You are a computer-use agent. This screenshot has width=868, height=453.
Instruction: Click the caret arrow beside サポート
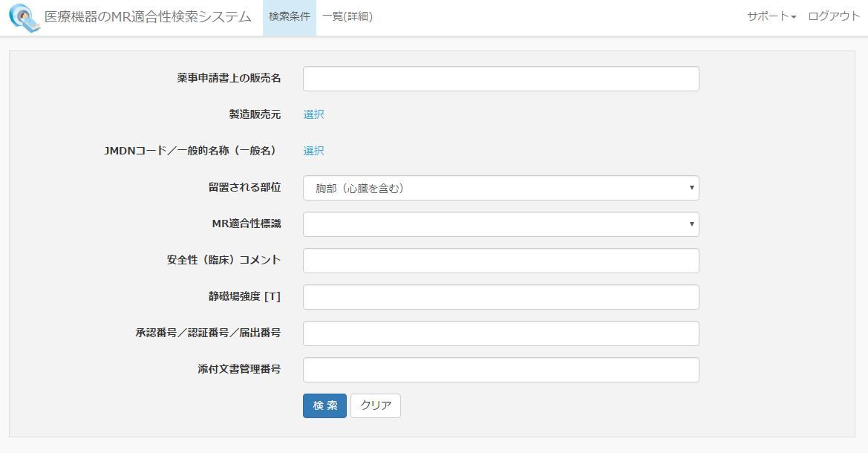pos(794,18)
